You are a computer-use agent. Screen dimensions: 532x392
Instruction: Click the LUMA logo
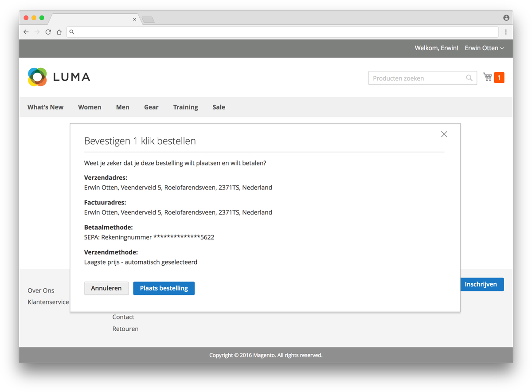pos(59,77)
